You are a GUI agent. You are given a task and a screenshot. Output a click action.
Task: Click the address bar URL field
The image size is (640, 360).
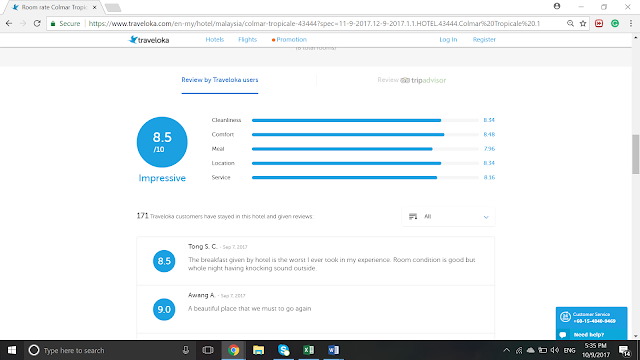pos(314,24)
